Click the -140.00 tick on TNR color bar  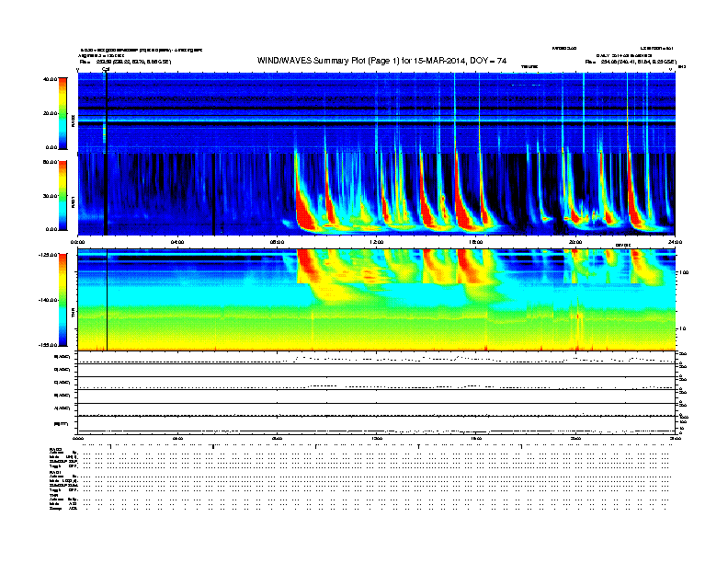click(x=48, y=300)
